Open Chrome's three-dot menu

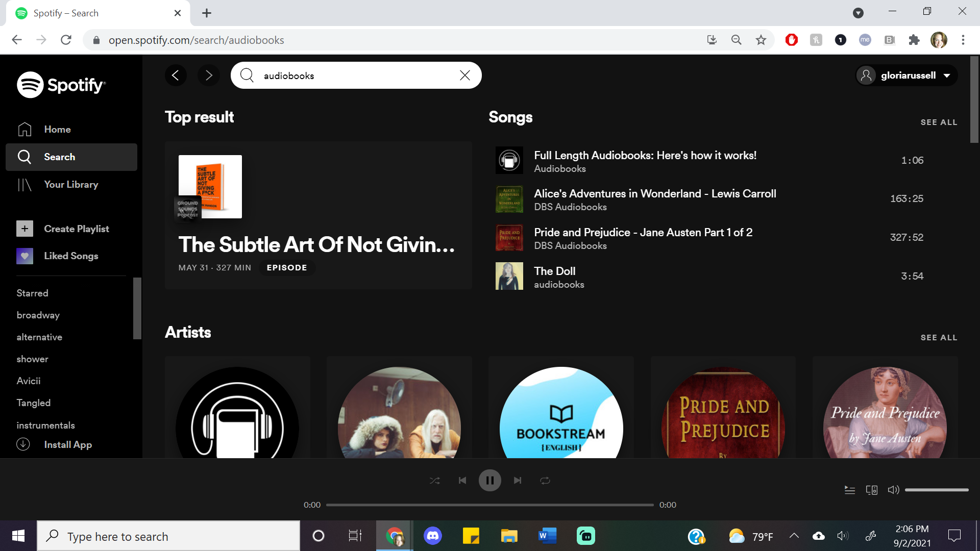pos(963,40)
